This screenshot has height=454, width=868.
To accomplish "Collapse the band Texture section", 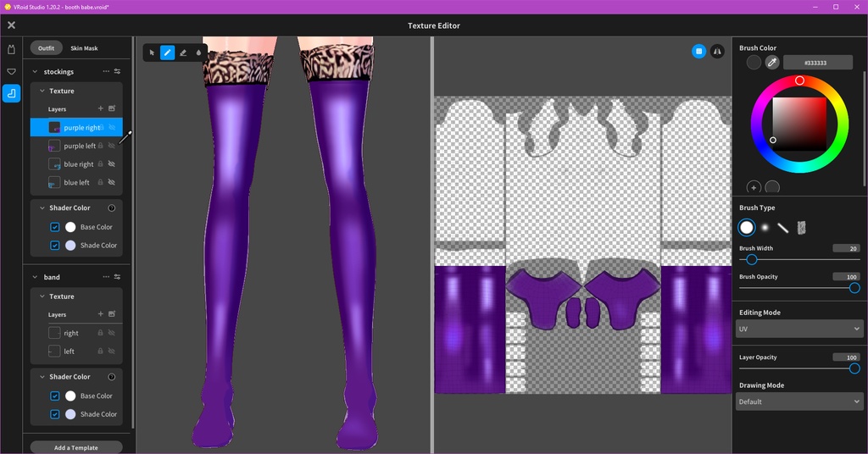I will click(42, 296).
